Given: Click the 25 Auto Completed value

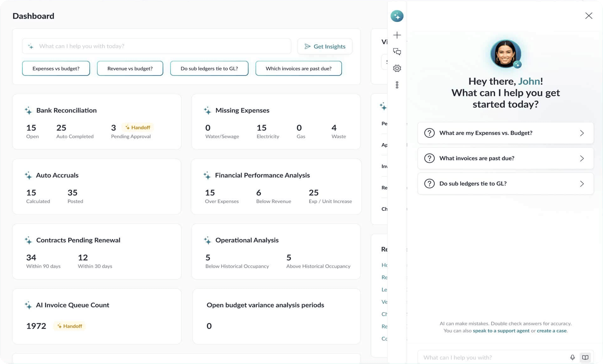Looking at the screenshot, I should [61, 128].
